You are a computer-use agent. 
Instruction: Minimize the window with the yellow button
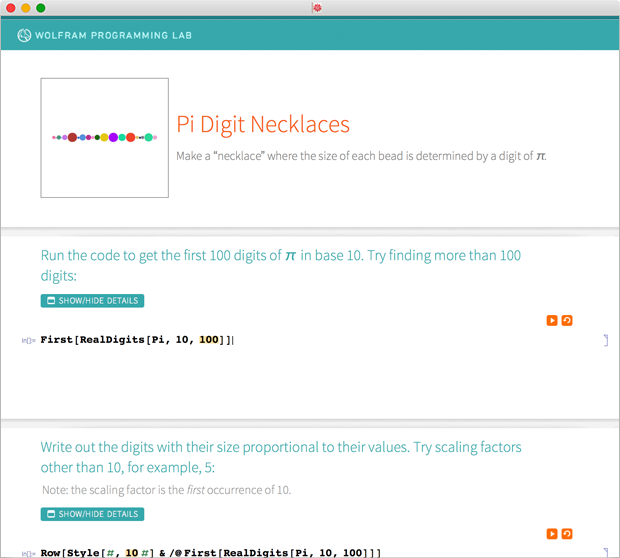click(26, 8)
